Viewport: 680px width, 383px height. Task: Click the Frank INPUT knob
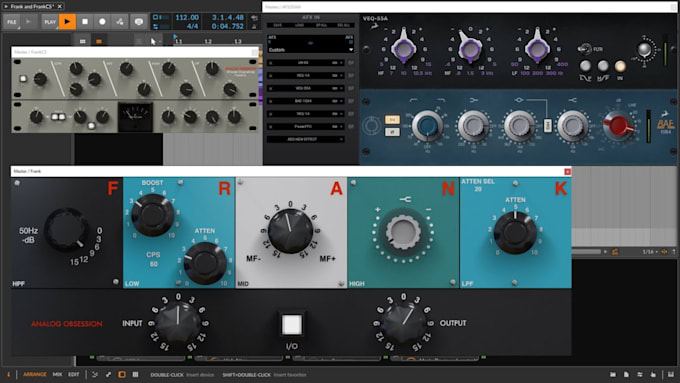pyautogui.click(x=178, y=324)
